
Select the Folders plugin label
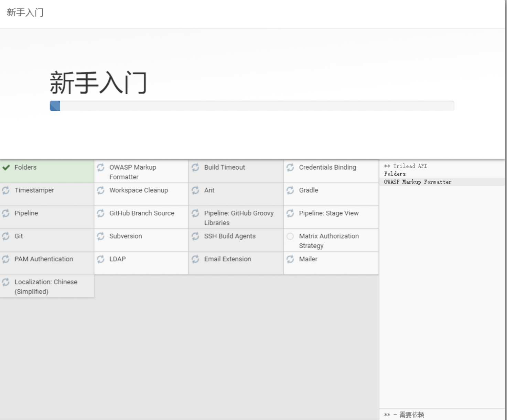pyautogui.click(x=25, y=167)
